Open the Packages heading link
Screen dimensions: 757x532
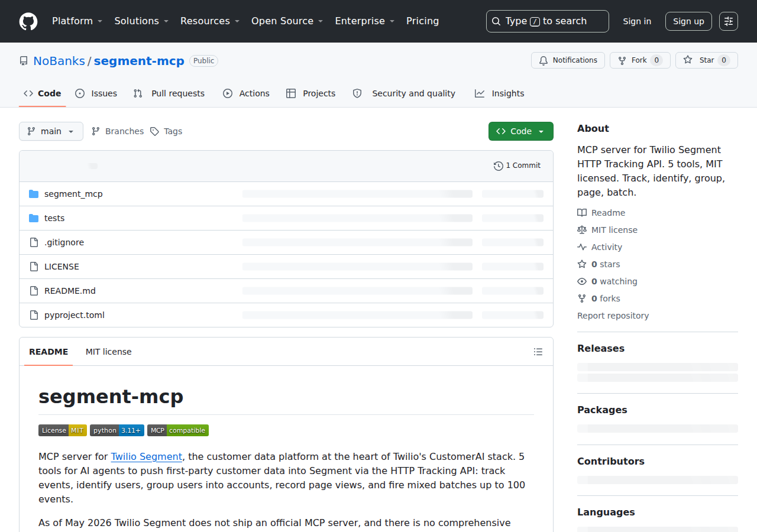coord(602,410)
